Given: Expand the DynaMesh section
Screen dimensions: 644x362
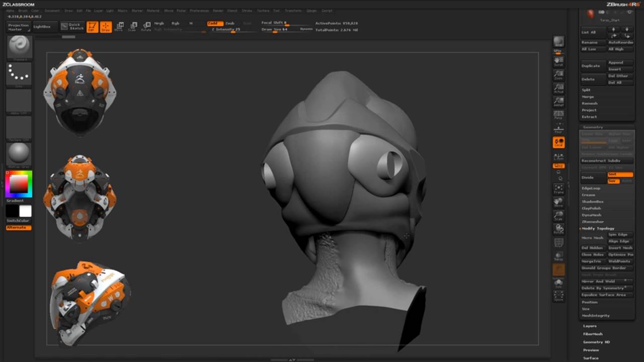Looking at the screenshot, I should (x=591, y=215).
